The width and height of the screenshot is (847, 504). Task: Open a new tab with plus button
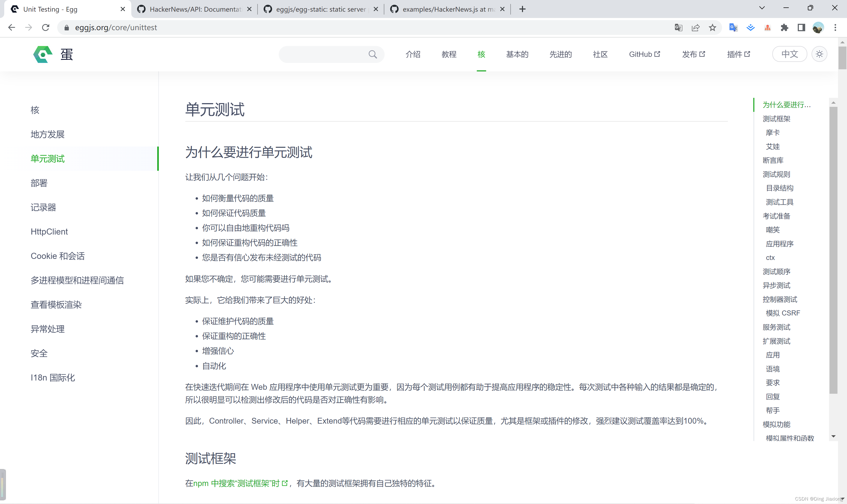coord(522,9)
